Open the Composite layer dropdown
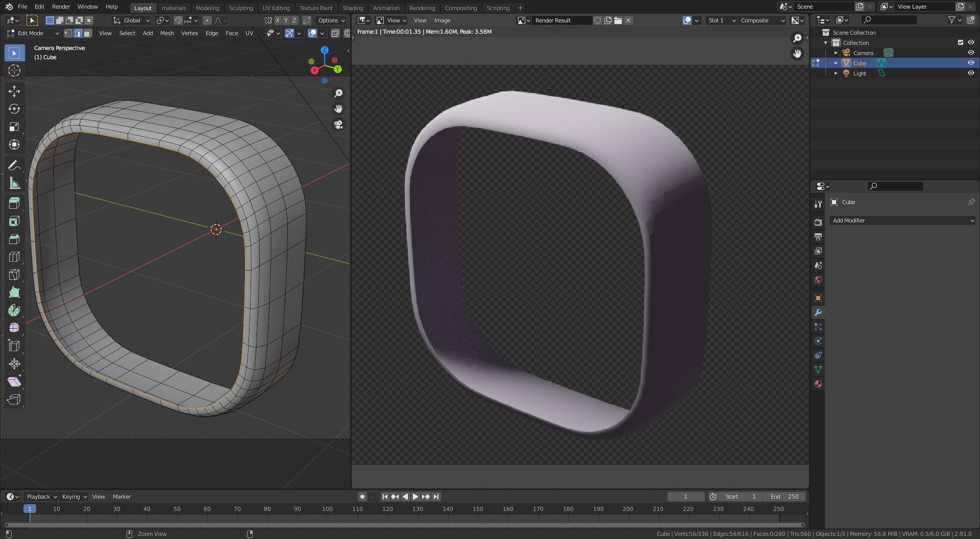 point(763,20)
